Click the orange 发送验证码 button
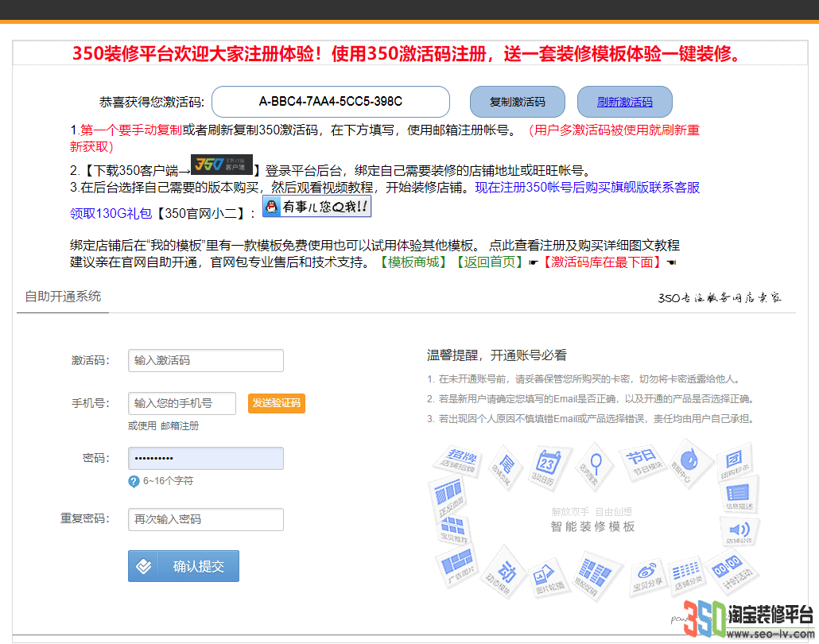Image resolution: width=819 pixels, height=644 pixels. point(276,403)
